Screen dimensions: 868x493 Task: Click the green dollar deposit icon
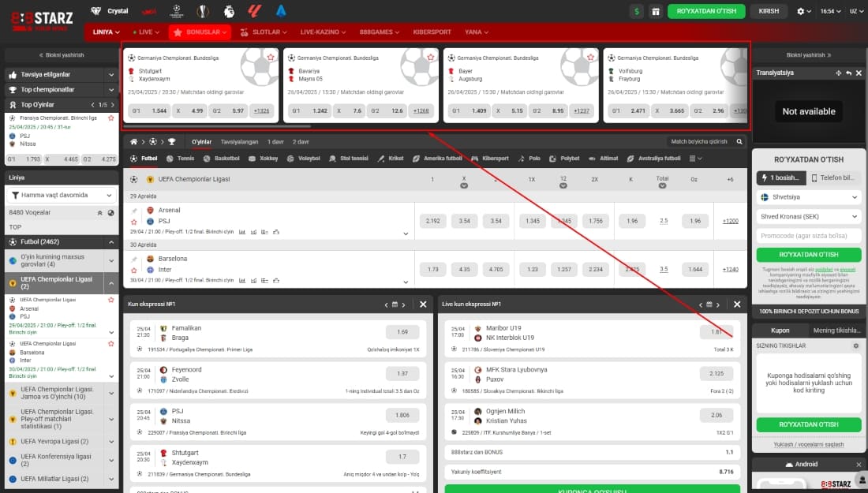[637, 11]
